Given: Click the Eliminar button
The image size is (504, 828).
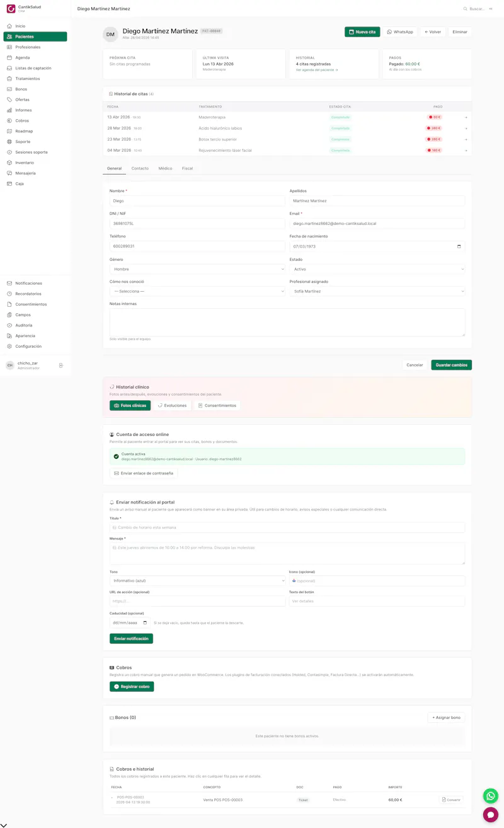Looking at the screenshot, I should pos(460,32).
